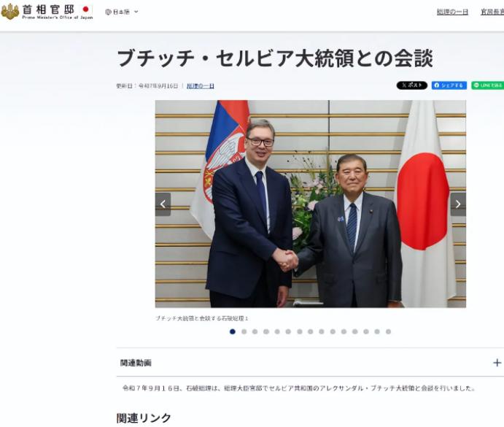Expand 関連動画 section with plus icon
Viewport: 504px width, 427px height.
coord(497,363)
